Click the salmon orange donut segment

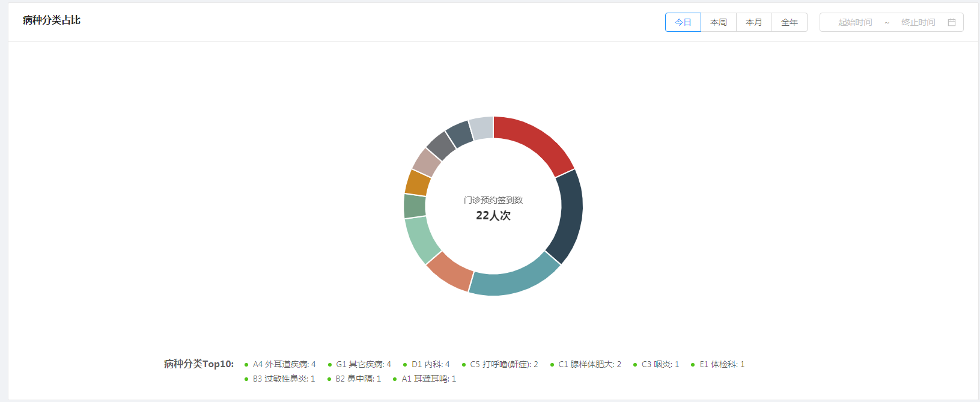pyautogui.click(x=449, y=273)
